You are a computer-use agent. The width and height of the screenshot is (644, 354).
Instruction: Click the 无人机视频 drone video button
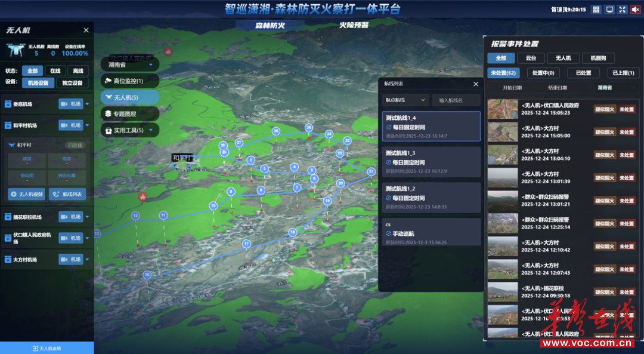[x=26, y=194]
